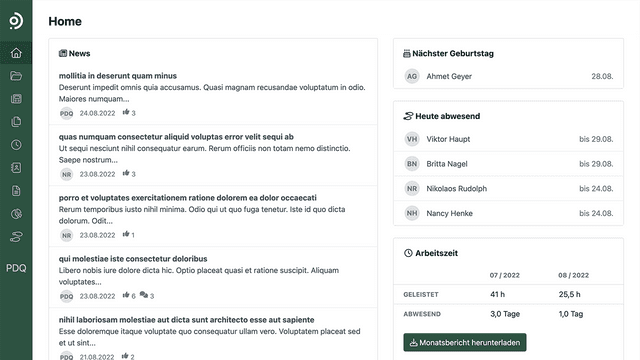Screen dimensions: 640x360
Task: Click Nikolaos Rudolph's NR avatar in absent list
Action: [412, 189]
